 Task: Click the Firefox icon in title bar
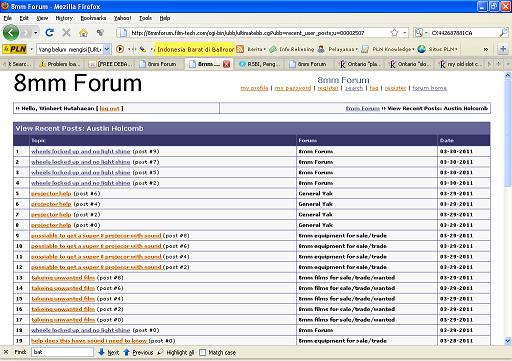5,6
